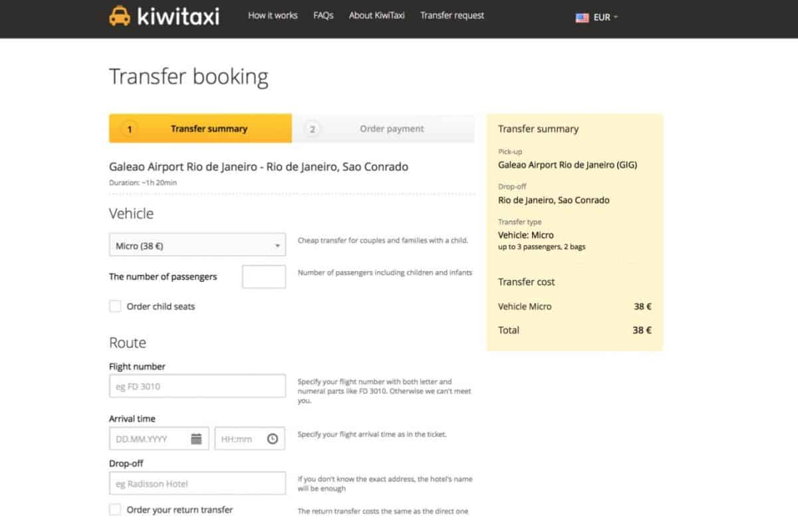
Task: Open the calendar icon in Arrival time
Action: pos(196,439)
